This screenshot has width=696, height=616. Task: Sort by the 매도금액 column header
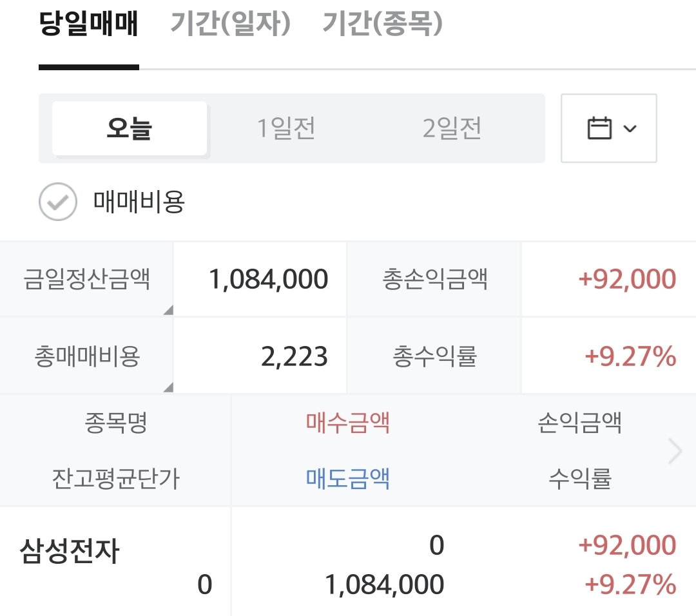click(347, 478)
